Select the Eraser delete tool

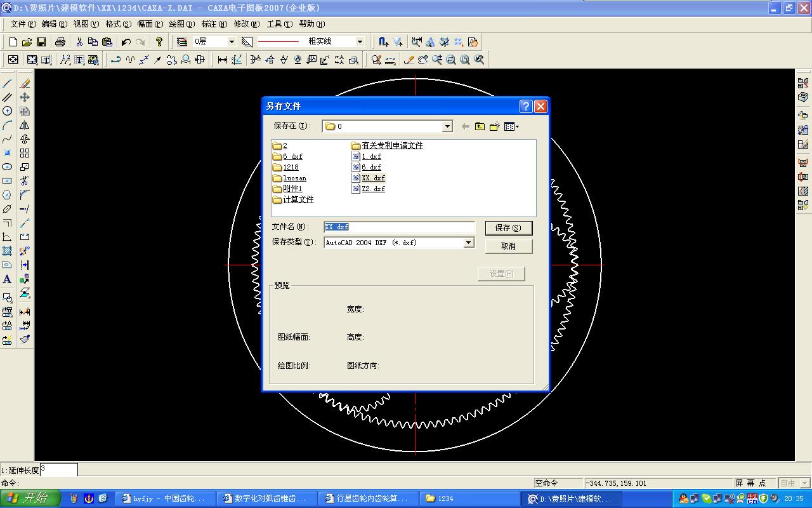25,83
